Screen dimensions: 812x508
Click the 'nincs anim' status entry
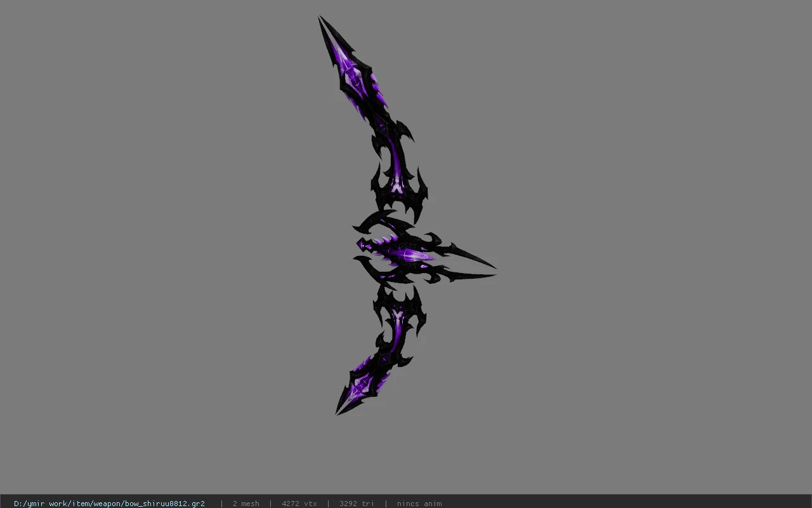419,504
